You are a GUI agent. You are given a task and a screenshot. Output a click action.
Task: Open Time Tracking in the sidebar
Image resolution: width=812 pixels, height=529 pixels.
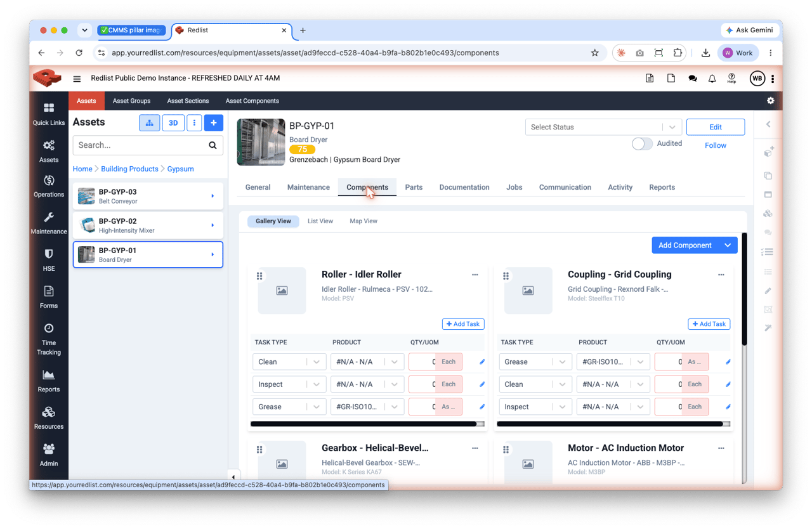pos(49,339)
